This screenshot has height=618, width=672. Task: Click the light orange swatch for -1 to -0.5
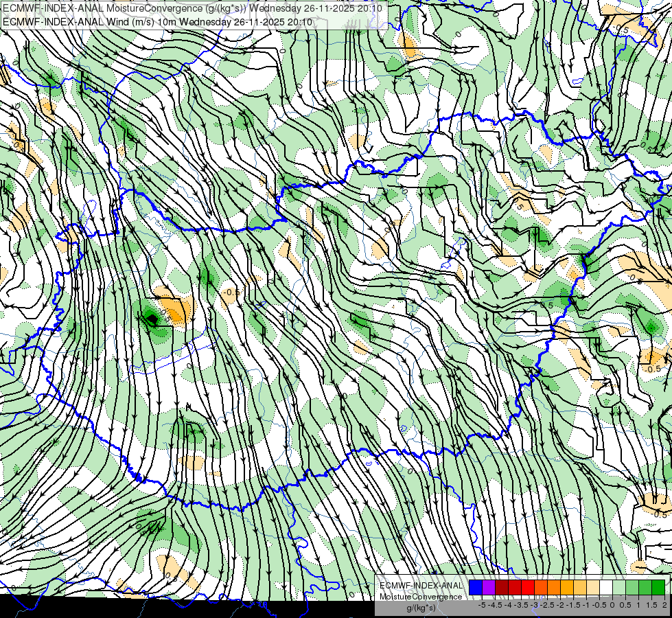(x=580, y=587)
